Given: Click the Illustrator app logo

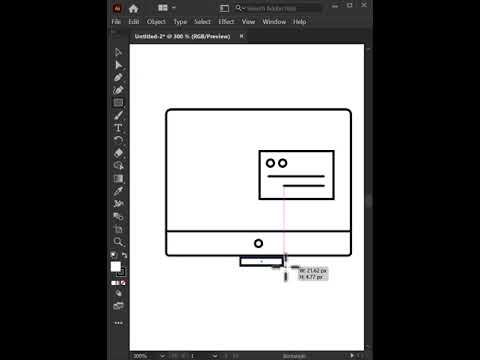Looking at the screenshot, I should [117, 9].
